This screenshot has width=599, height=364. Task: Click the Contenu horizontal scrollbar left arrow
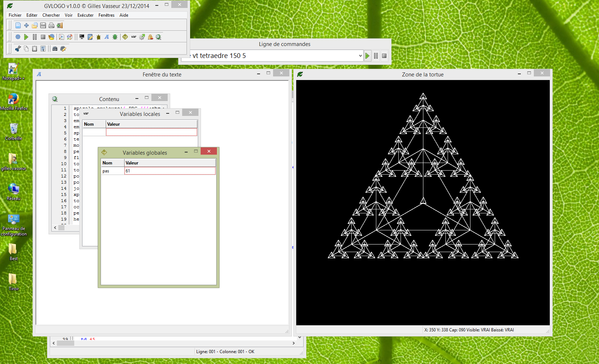[55, 228]
